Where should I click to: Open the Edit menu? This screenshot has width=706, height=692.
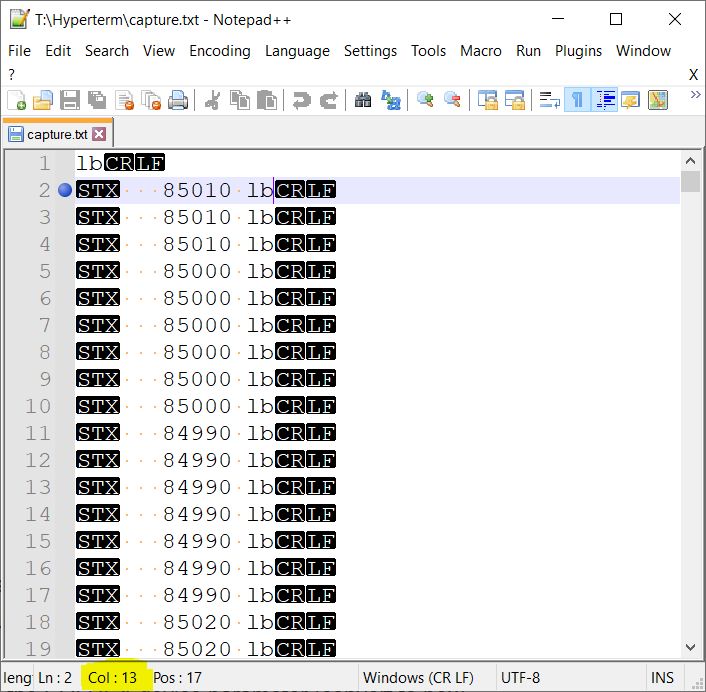58,51
